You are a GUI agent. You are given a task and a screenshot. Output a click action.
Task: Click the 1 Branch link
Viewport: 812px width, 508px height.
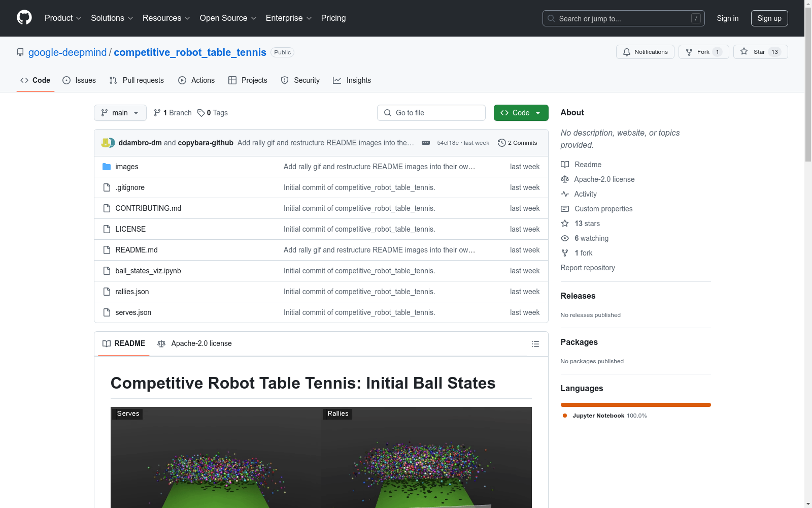(173, 113)
